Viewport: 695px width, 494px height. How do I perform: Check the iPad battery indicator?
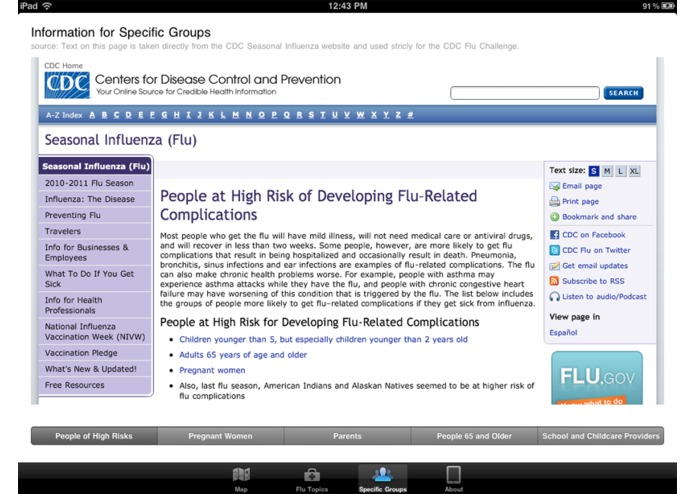tap(668, 6)
